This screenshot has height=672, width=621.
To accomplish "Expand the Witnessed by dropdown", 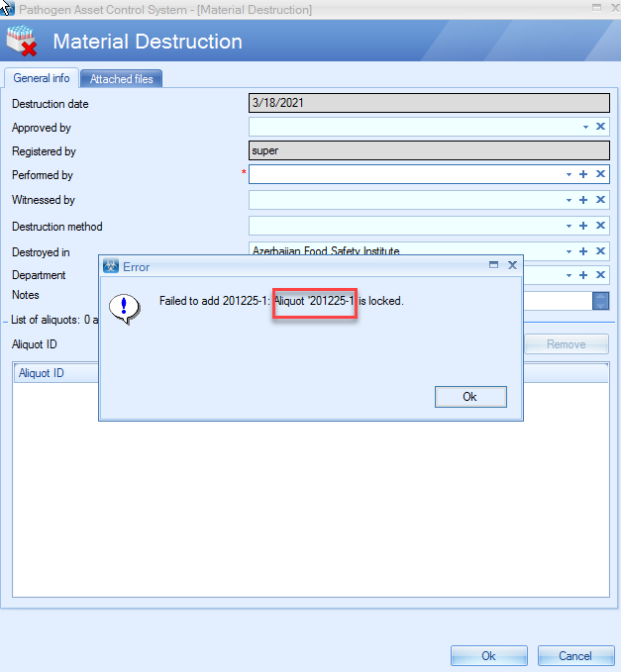I will click(569, 200).
